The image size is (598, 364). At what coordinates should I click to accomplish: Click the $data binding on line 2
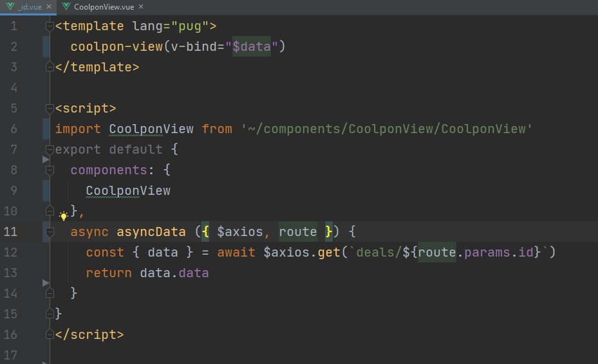pyautogui.click(x=252, y=46)
